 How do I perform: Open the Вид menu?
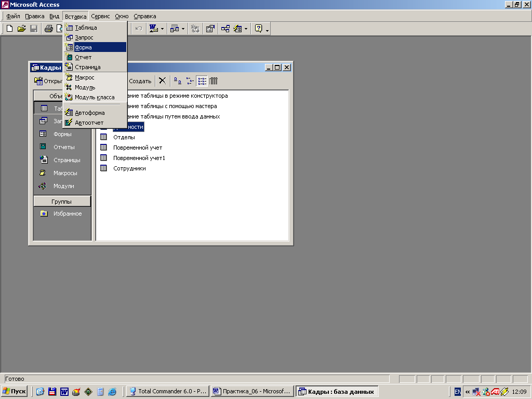tap(54, 16)
